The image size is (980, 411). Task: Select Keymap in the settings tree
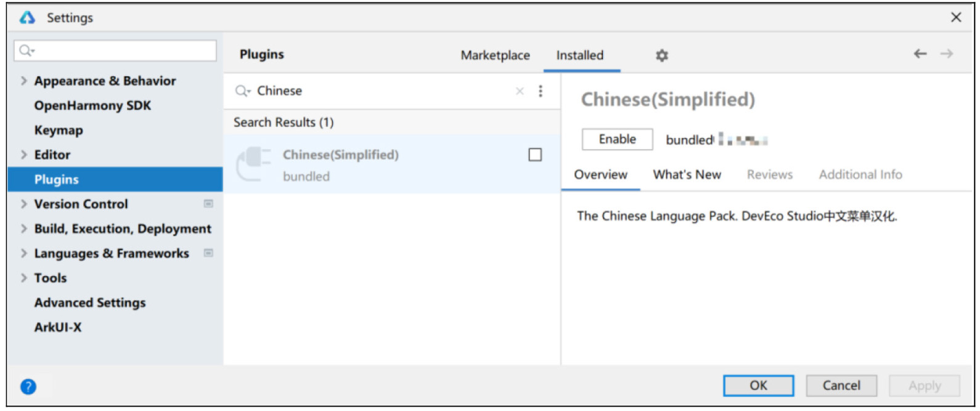[59, 130]
